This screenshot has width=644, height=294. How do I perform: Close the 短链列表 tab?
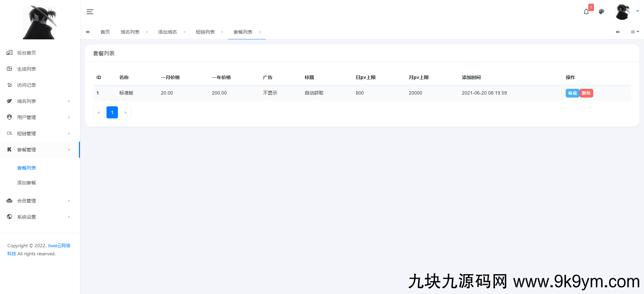click(222, 32)
